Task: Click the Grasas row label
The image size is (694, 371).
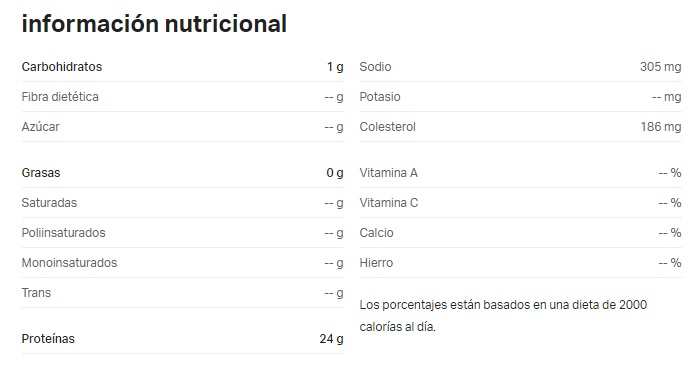Action: (x=41, y=173)
